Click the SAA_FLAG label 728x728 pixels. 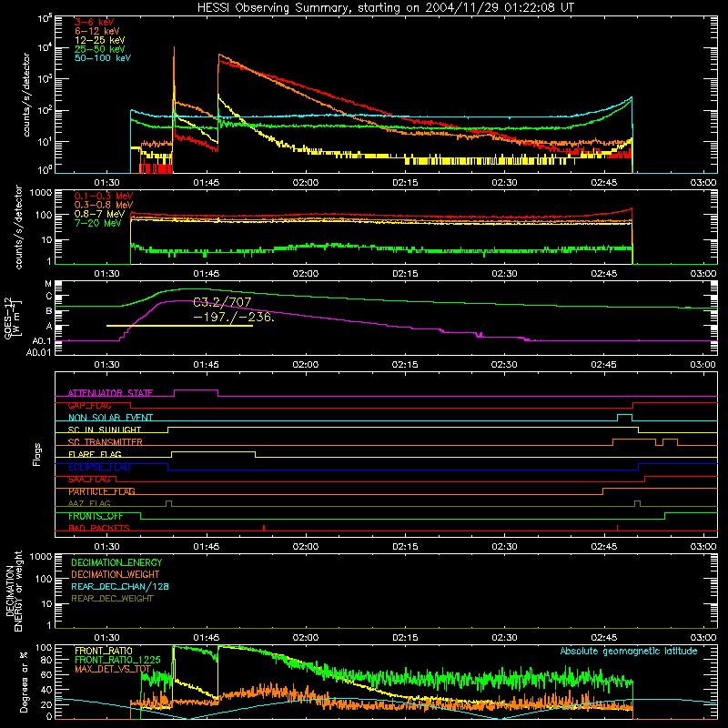tap(89, 480)
